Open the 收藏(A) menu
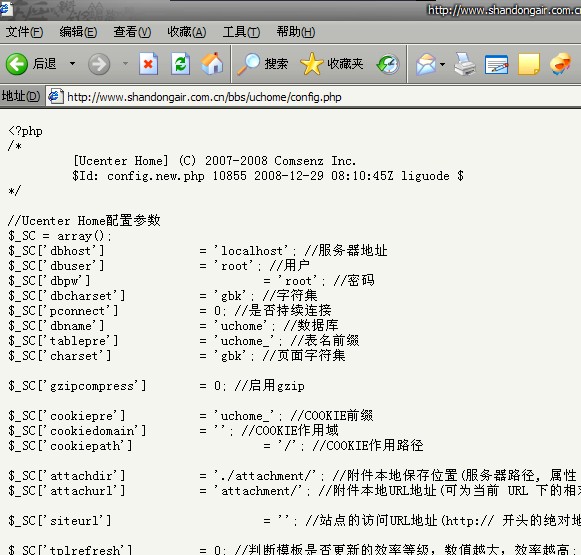Screen dimensions: 581x555 [187, 32]
